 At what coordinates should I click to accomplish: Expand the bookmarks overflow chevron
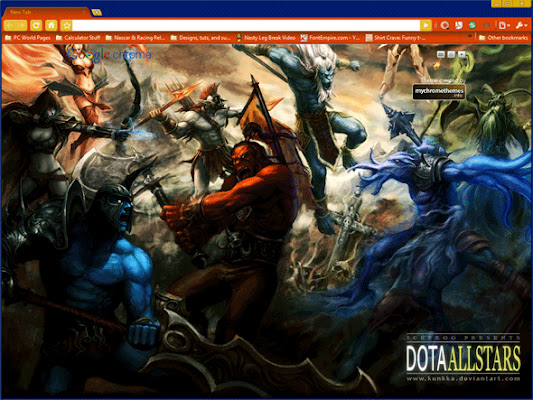pyautogui.click(x=470, y=36)
